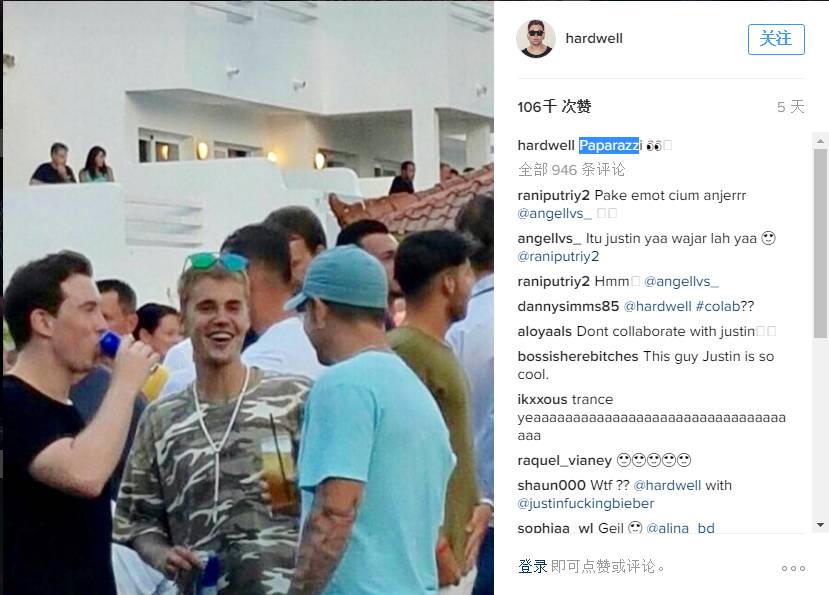Click the hardwell profile avatar
Image resolution: width=829 pixels, height=595 pixels.
point(535,38)
